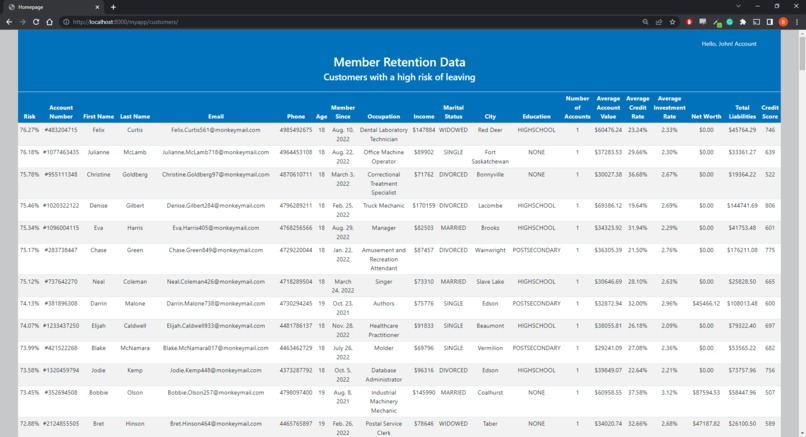Click total liabilities $176211.08
806x437 pixels.
click(742, 250)
